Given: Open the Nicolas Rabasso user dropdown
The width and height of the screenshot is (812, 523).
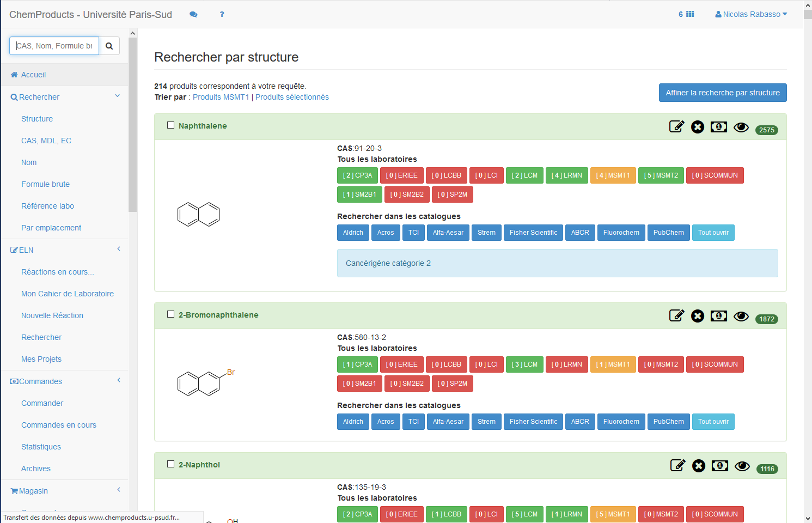Looking at the screenshot, I should pos(751,14).
